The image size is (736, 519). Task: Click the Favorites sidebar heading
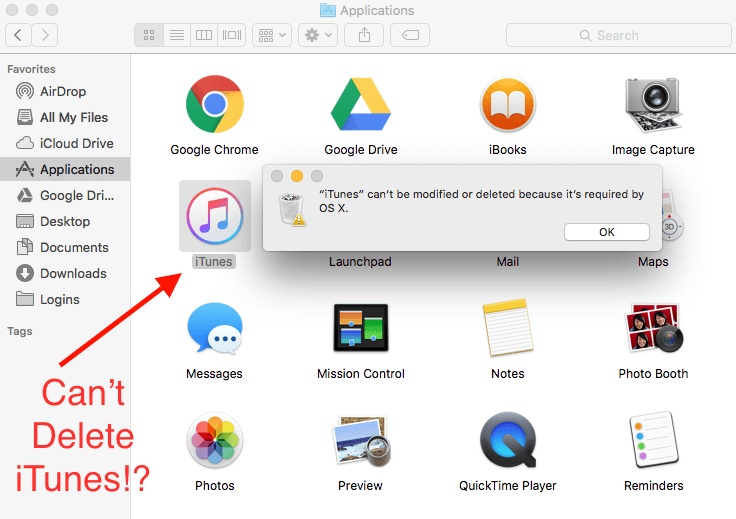click(x=31, y=69)
